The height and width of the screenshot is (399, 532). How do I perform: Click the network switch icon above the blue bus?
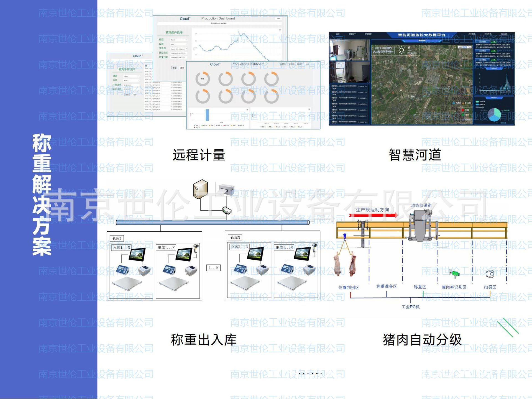[226, 210]
